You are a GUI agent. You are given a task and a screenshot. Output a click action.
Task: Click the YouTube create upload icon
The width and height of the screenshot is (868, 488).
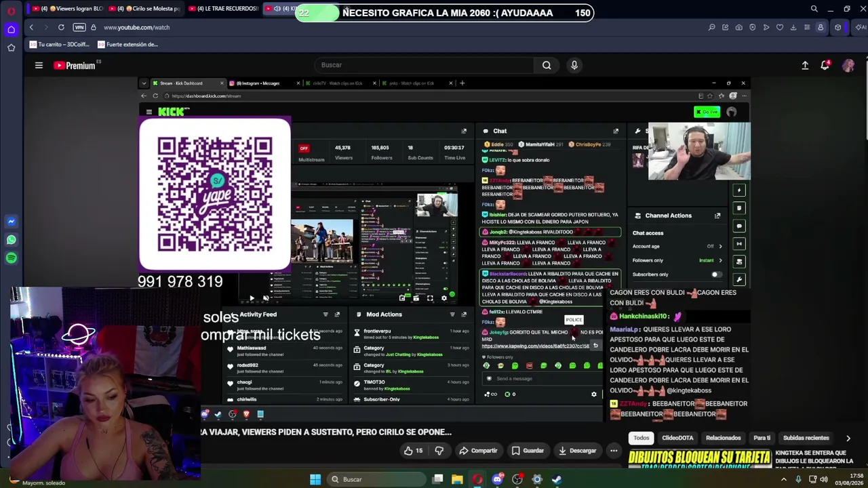pos(805,65)
